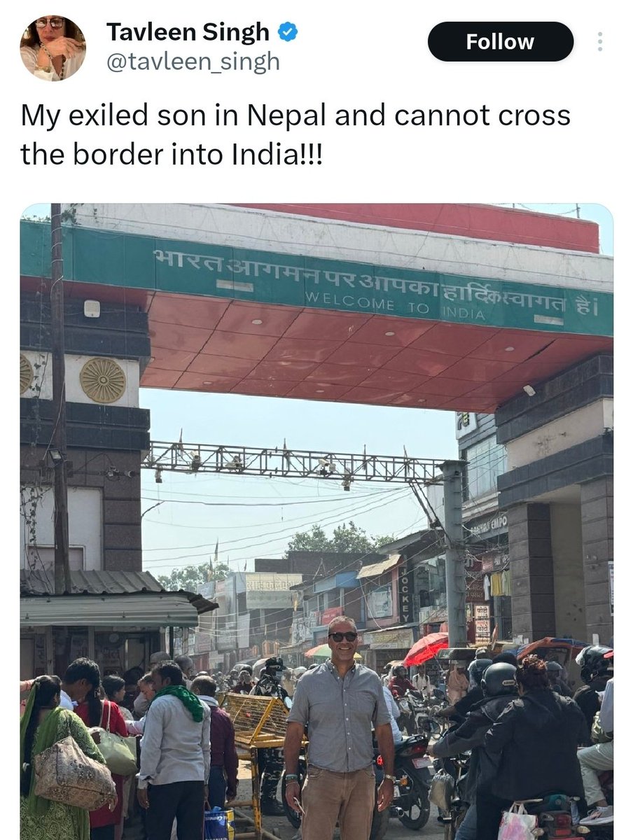Follow Tavleen Singh's account
Viewport: 633px width, 840px height.
pyautogui.click(x=500, y=42)
